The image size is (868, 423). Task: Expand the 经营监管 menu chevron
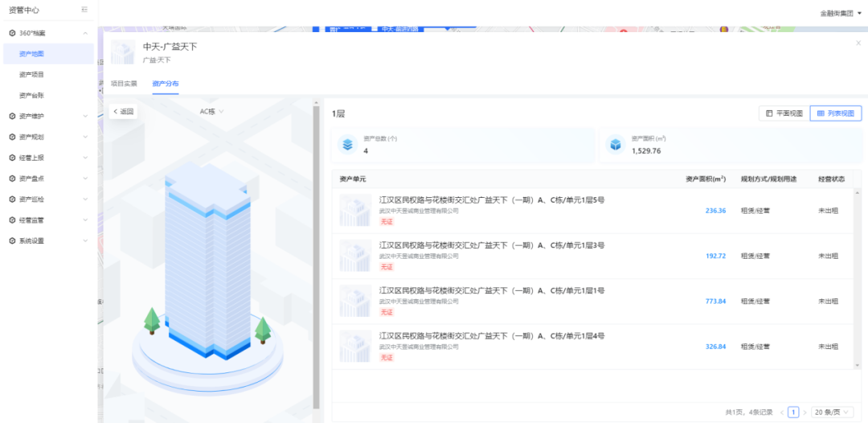click(x=85, y=220)
